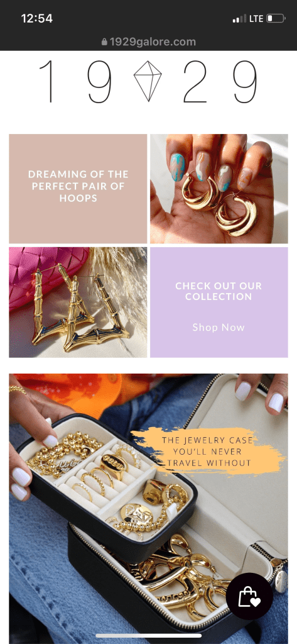Click the diamond logo in the 1929 header
This screenshot has height=644, width=297.
coord(148,81)
